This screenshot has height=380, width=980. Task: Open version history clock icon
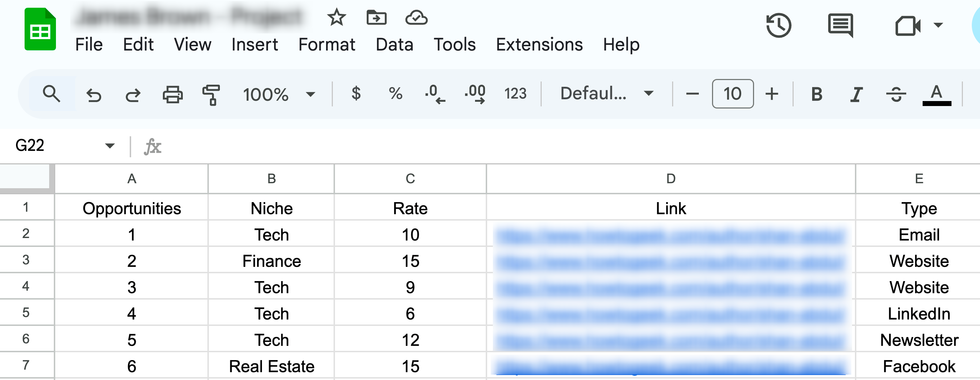pos(778,26)
